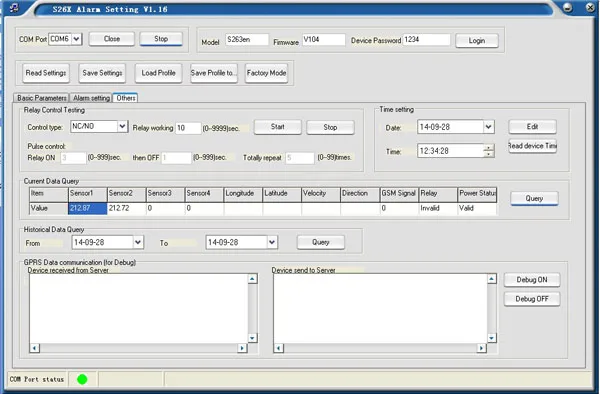Viewport: 600px width, 394px height.
Task: Click down arrow of Device received from Server scrollbar
Action: pyautogui.click(x=252, y=338)
